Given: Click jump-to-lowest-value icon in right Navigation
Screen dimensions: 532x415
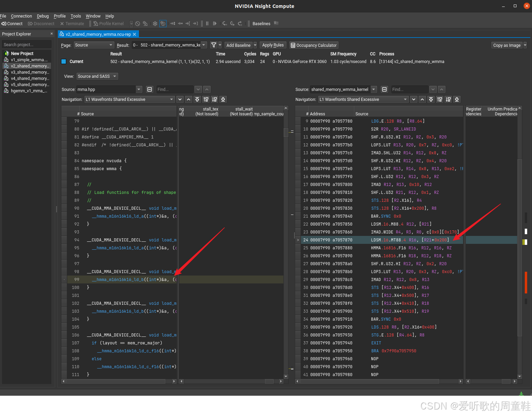Looking at the screenshot, I should [x=457, y=100].
